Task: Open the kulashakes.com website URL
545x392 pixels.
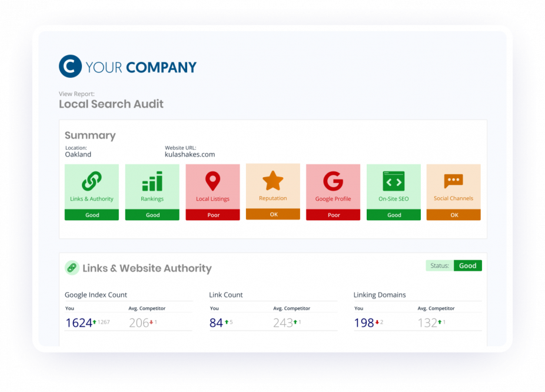Action: click(x=190, y=154)
